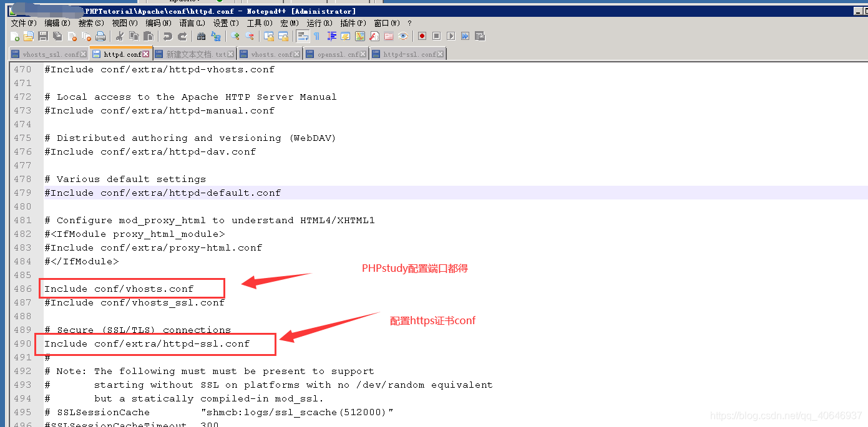This screenshot has width=868, height=427.
Task: Stop macro recording button
Action: 436,36
